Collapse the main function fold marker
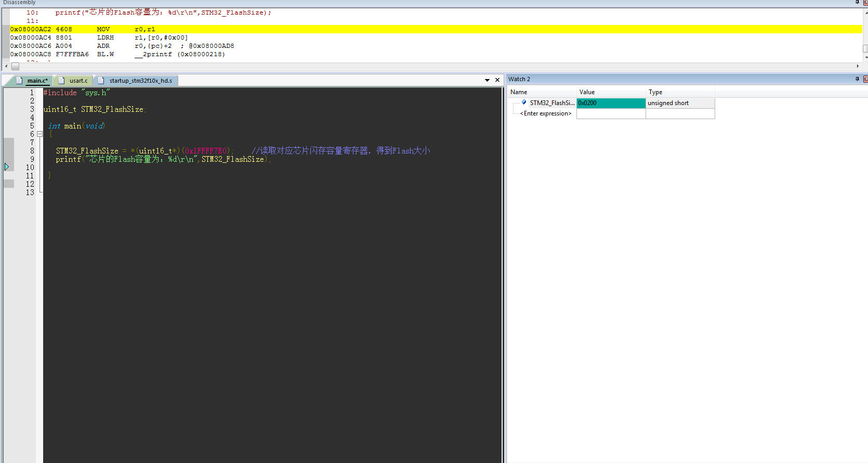 (40, 134)
